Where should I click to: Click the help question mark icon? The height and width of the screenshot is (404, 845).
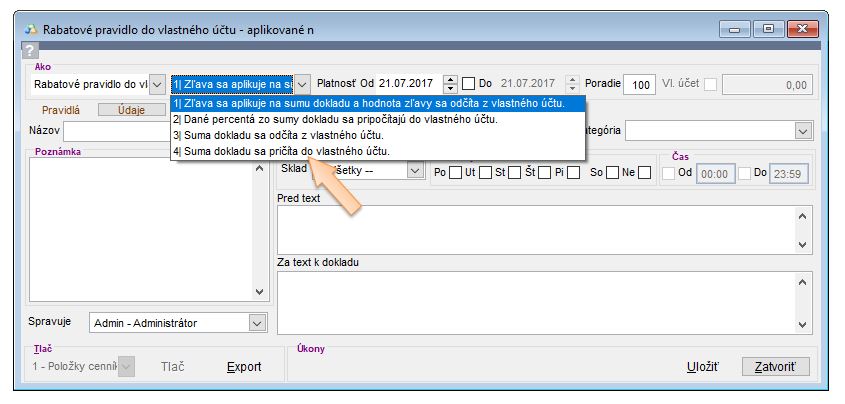[30, 50]
